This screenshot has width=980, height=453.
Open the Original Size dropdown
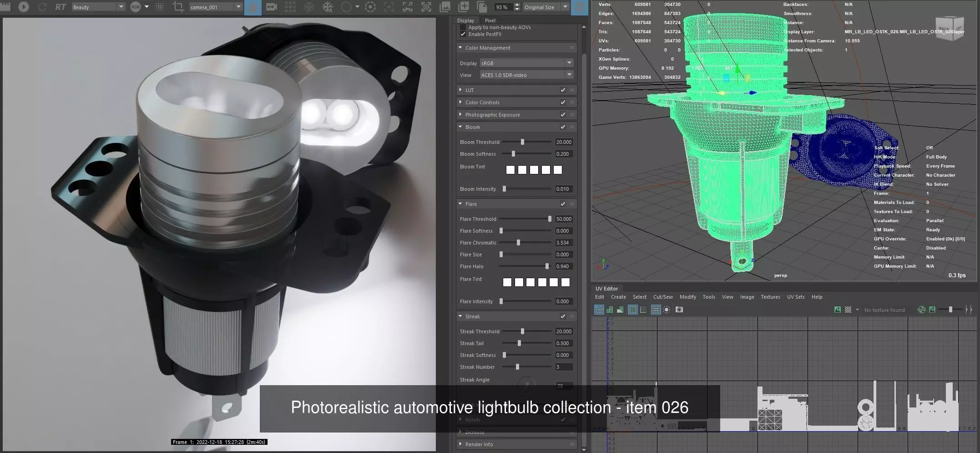pos(546,7)
